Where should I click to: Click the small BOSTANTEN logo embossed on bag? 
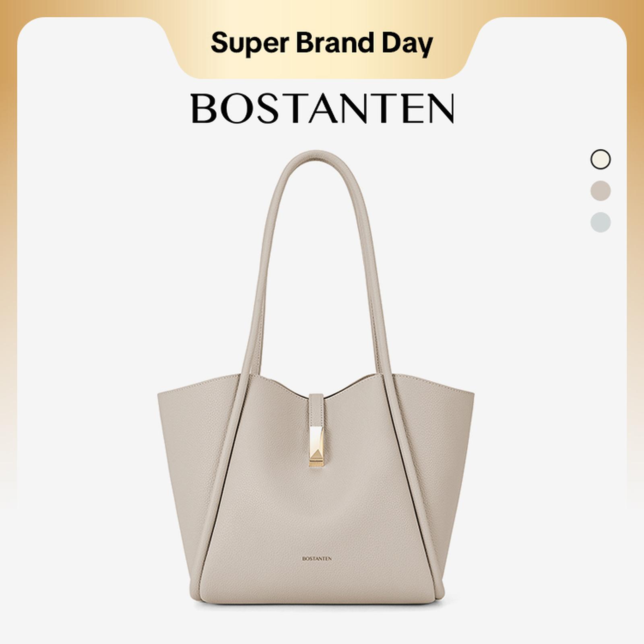tap(317, 559)
